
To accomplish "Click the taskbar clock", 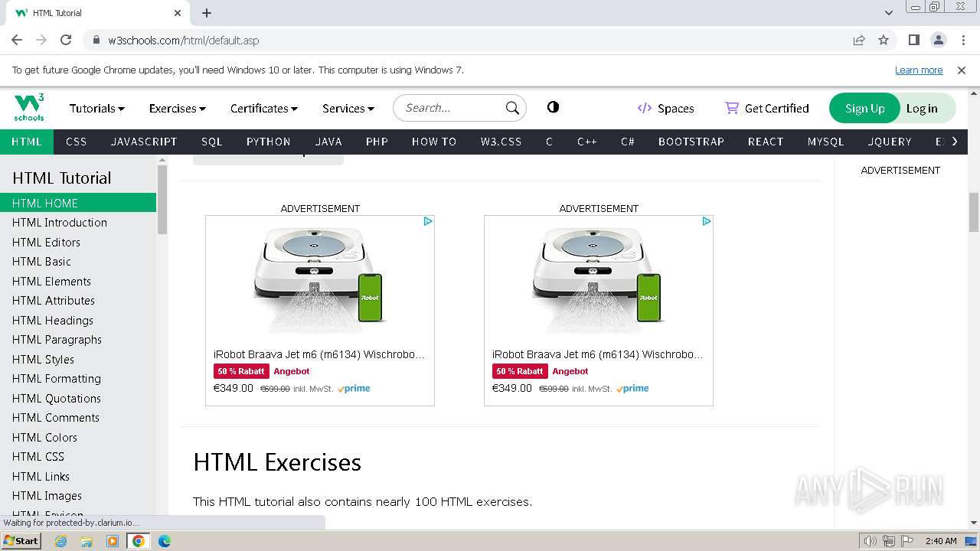I will pos(940,541).
